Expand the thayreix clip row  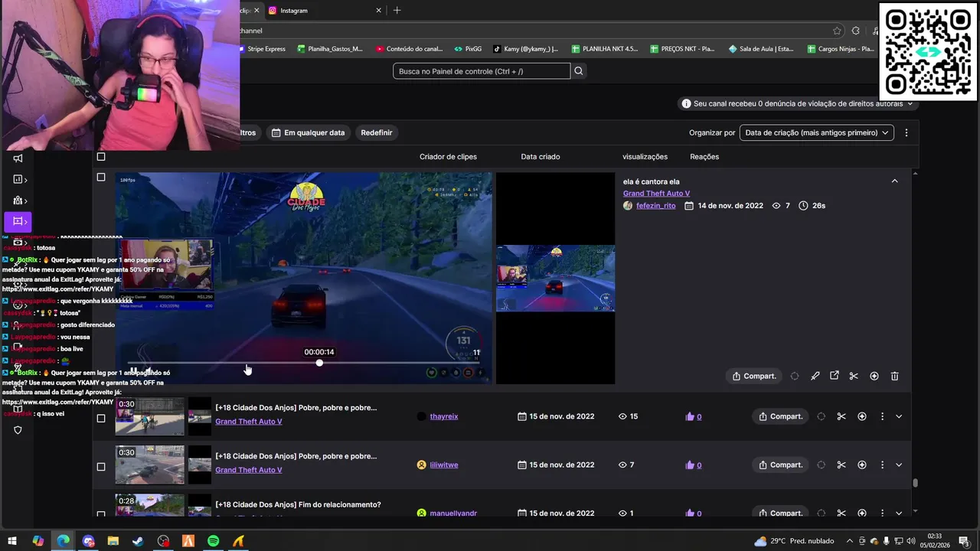pyautogui.click(x=899, y=416)
